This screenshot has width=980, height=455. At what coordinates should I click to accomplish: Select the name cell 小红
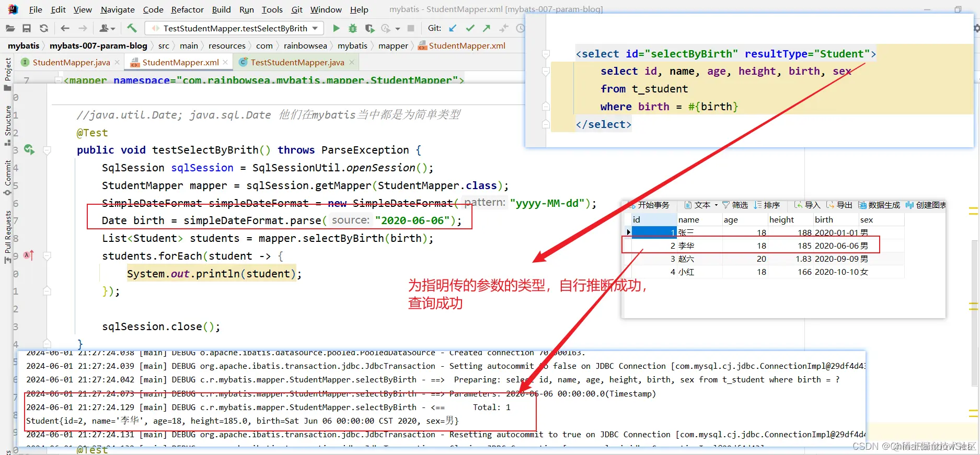[699, 272]
